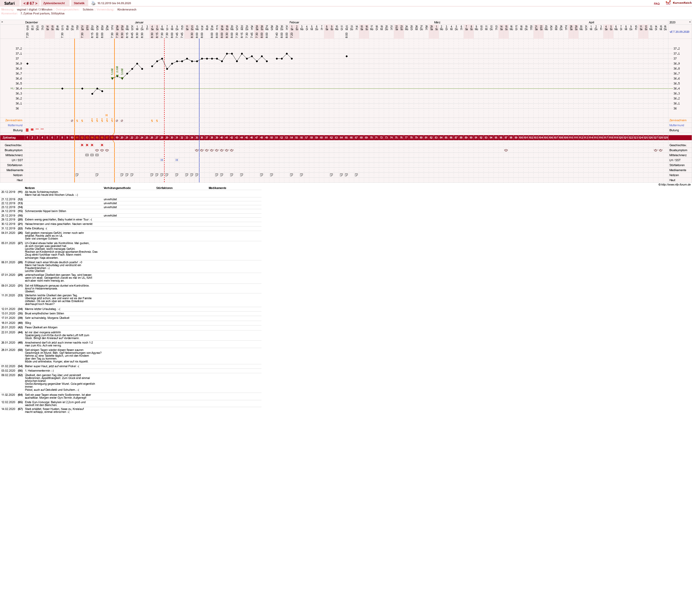
Task: Open the note icon on cycle day 44
Action: (242, 175)
